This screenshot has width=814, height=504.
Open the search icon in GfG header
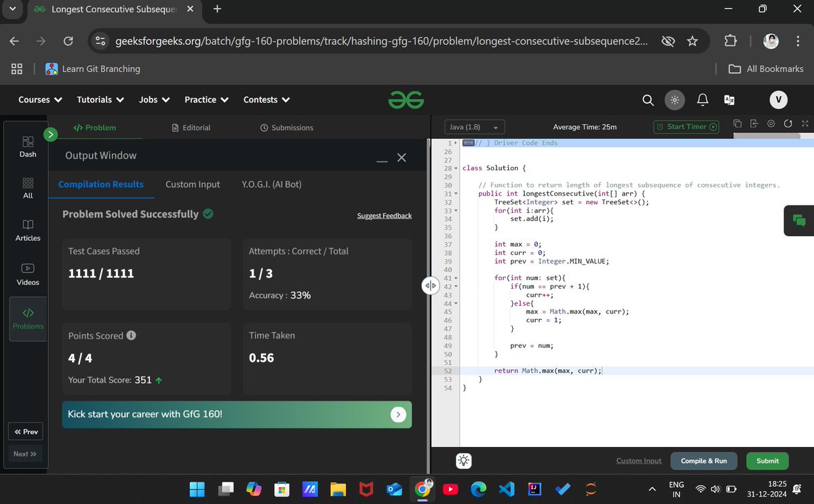click(648, 100)
